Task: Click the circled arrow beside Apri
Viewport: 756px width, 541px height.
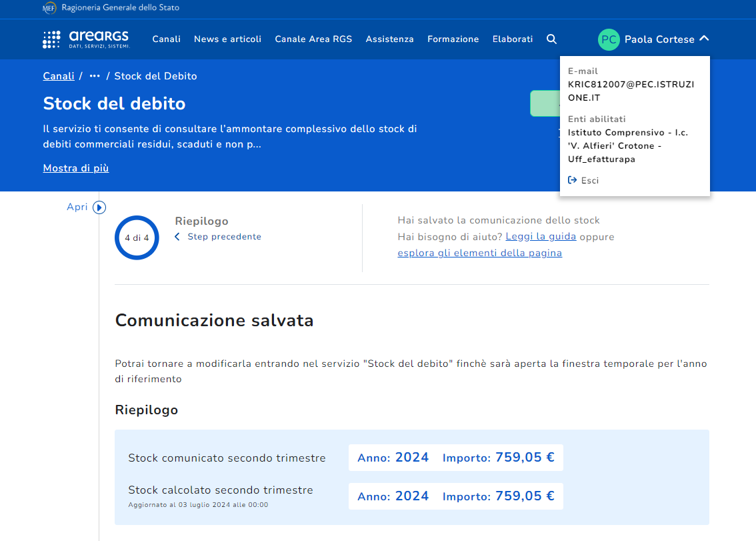Action: coord(99,207)
